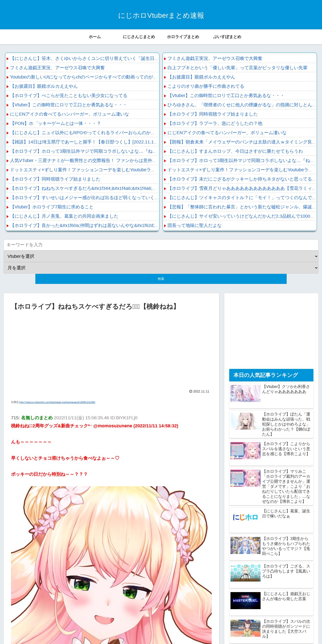Click the clock icon beside post date
Image resolution: width=322 pixels, height=644 pixels.
point(191,391)
